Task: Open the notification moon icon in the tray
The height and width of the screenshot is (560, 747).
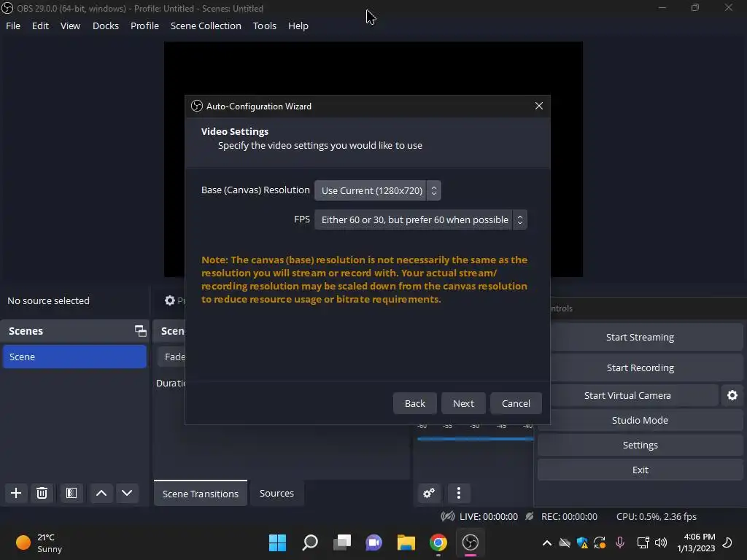Action: [x=727, y=542]
